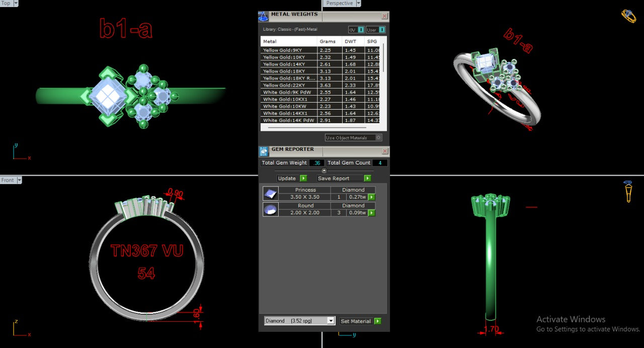Select the Yellow Gold:10KY row

320,57
